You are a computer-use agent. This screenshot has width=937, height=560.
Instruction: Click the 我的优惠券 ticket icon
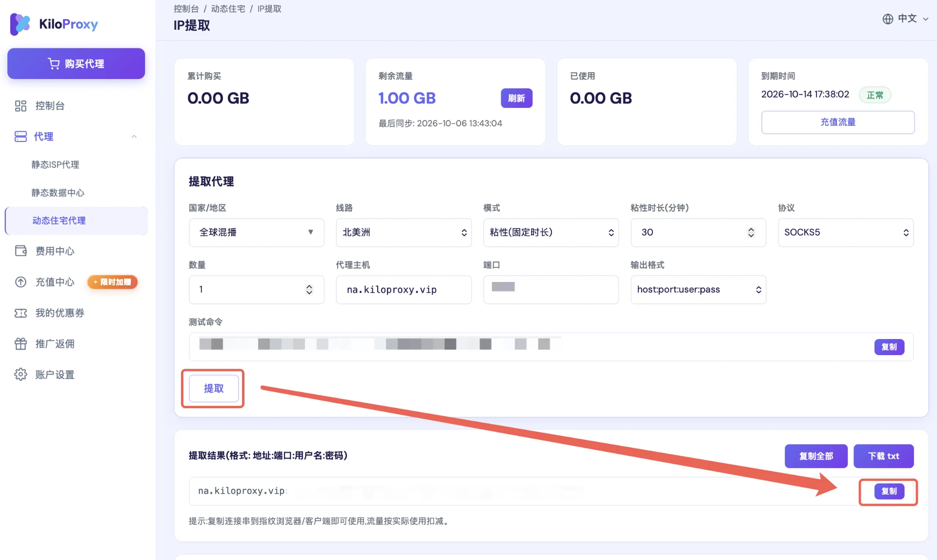click(x=20, y=313)
